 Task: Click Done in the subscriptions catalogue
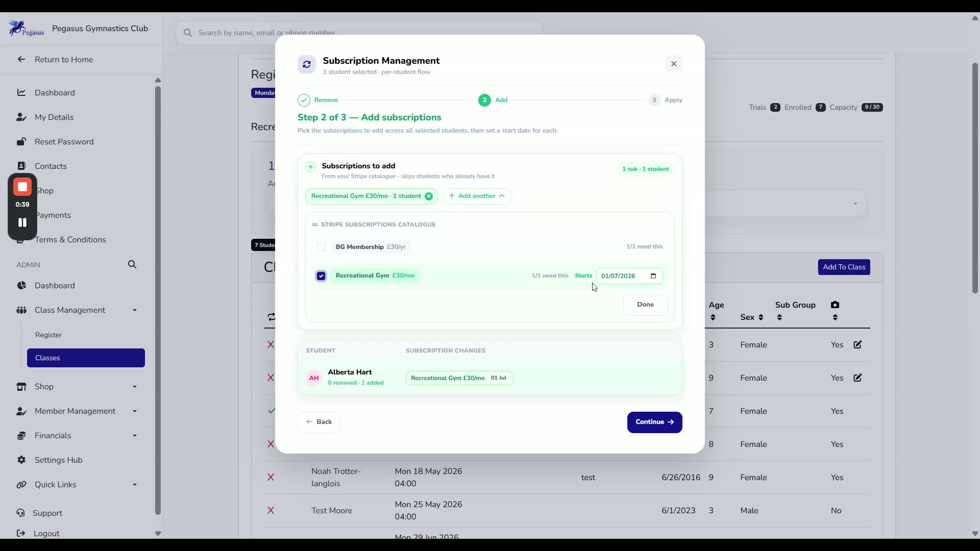click(645, 305)
